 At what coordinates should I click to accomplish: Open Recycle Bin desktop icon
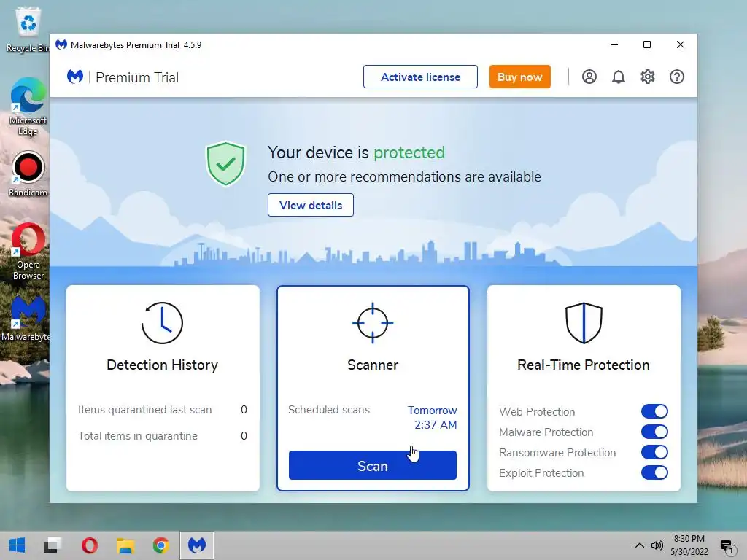[x=28, y=29]
